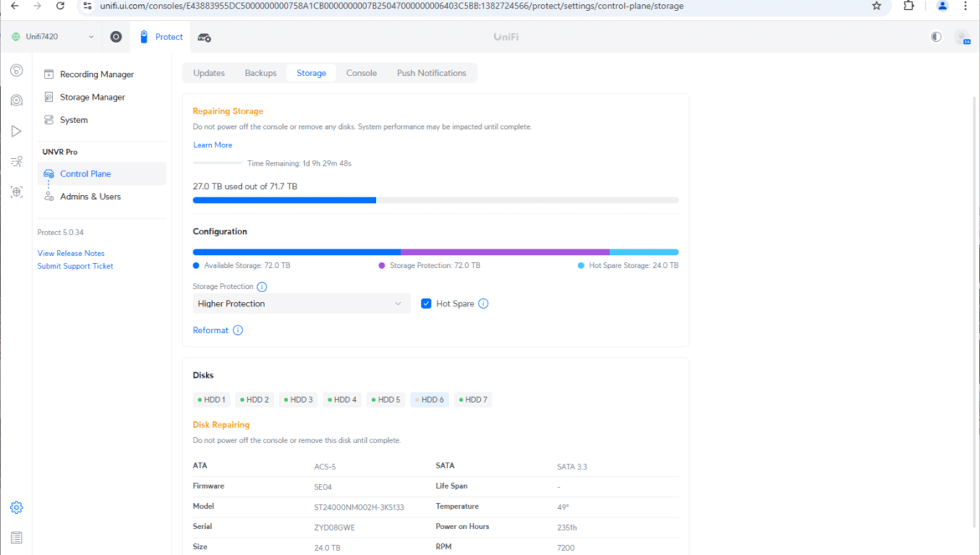Image resolution: width=980 pixels, height=555 pixels.
Task: Open the Protect dashboard sidebar icon
Action: [17, 70]
